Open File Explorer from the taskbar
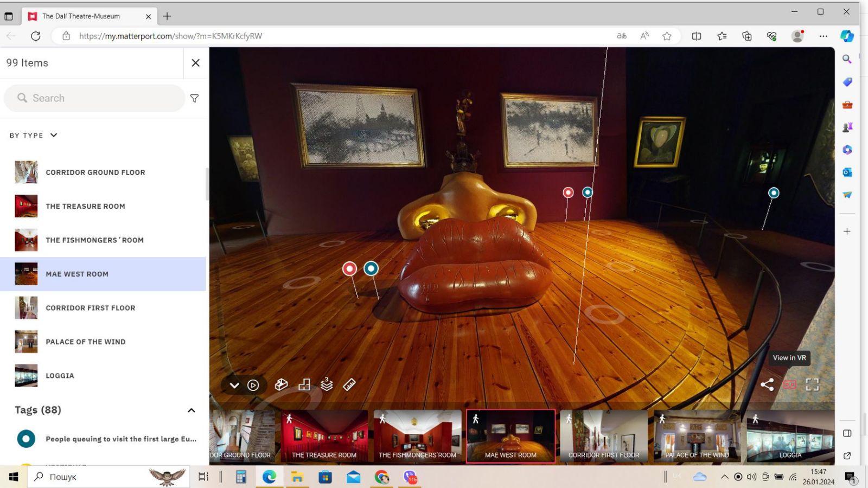Image resolution: width=868 pixels, height=488 pixels. click(297, 477)
